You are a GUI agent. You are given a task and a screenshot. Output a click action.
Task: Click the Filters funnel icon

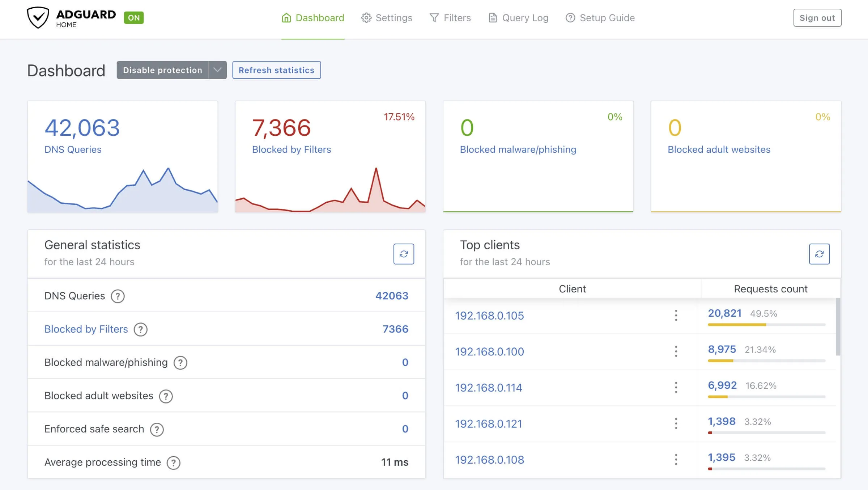[434, 17]
